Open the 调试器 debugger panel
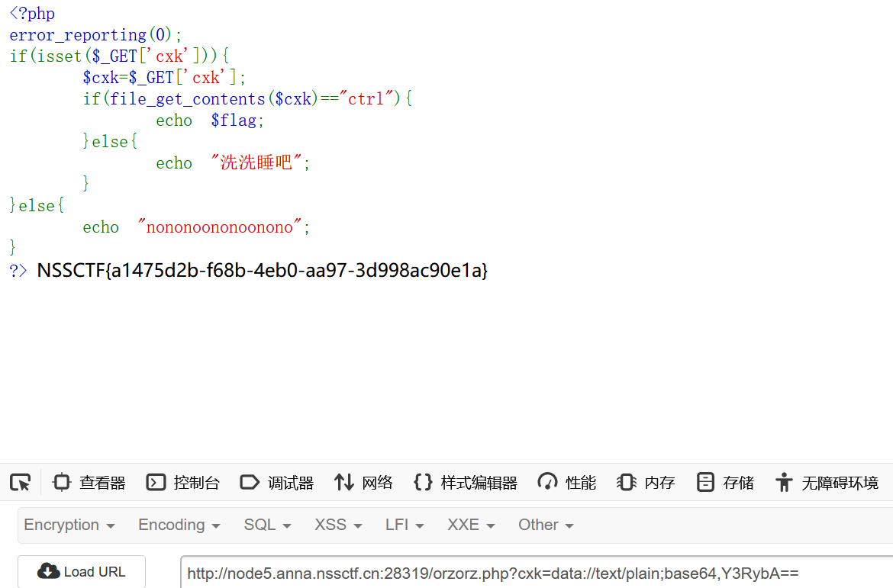This screenshot has height=588, width=893. pyautogui.click(x=277, y=482)
